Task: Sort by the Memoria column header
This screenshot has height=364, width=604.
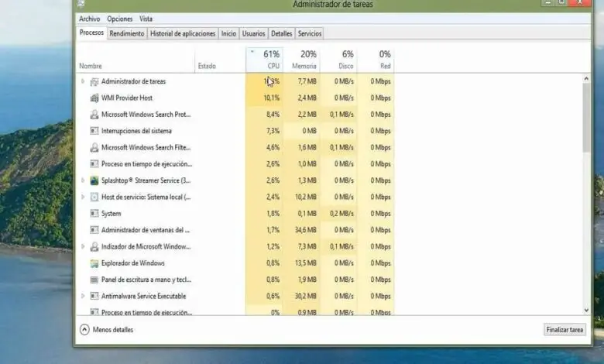Action: [x=302, y=60]
